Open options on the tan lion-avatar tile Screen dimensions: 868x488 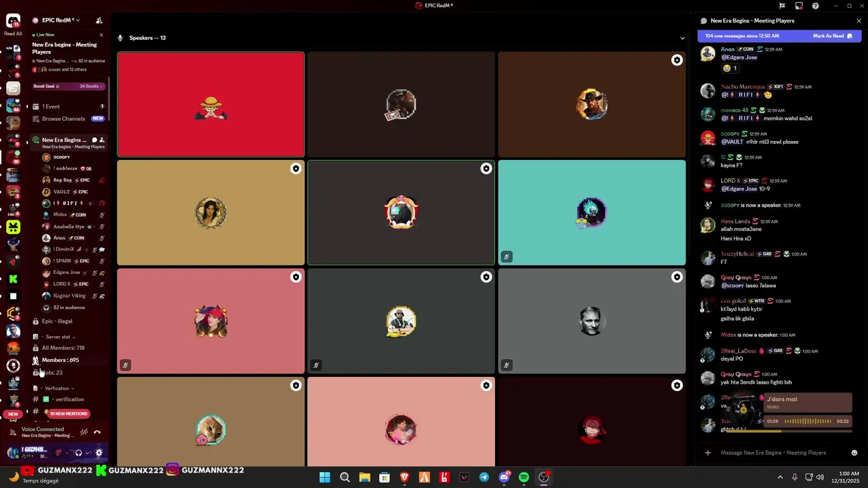296,168
